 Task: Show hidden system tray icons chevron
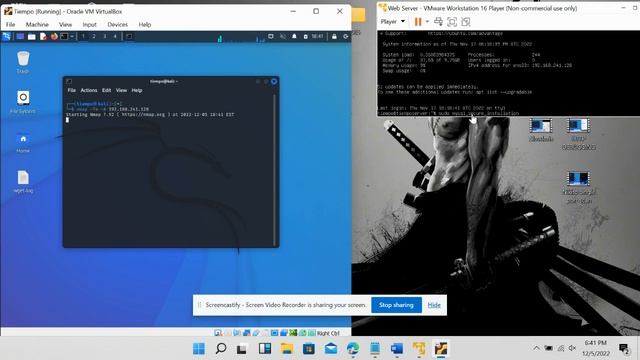[536, 348]
